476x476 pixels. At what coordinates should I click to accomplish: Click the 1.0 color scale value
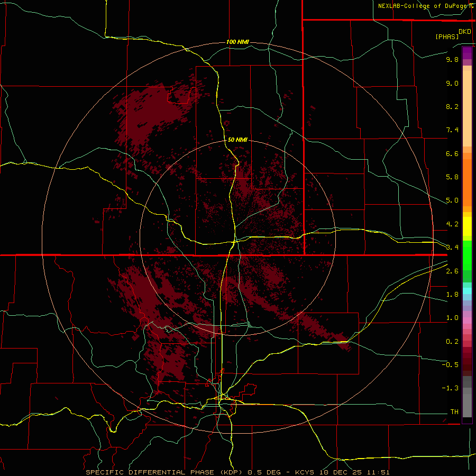click(452, 318)
